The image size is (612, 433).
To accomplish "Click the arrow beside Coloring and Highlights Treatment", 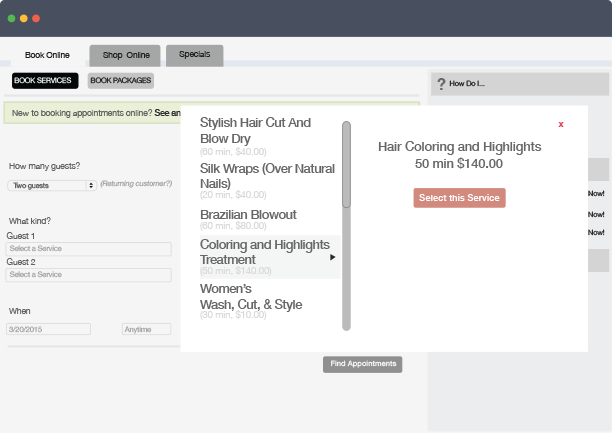I will (332, 258).
